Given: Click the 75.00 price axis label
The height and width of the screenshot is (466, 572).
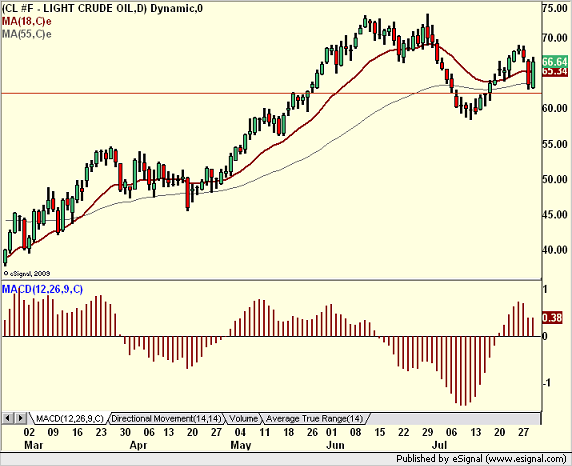Looking at the screenshot, I should coord(555,8).
